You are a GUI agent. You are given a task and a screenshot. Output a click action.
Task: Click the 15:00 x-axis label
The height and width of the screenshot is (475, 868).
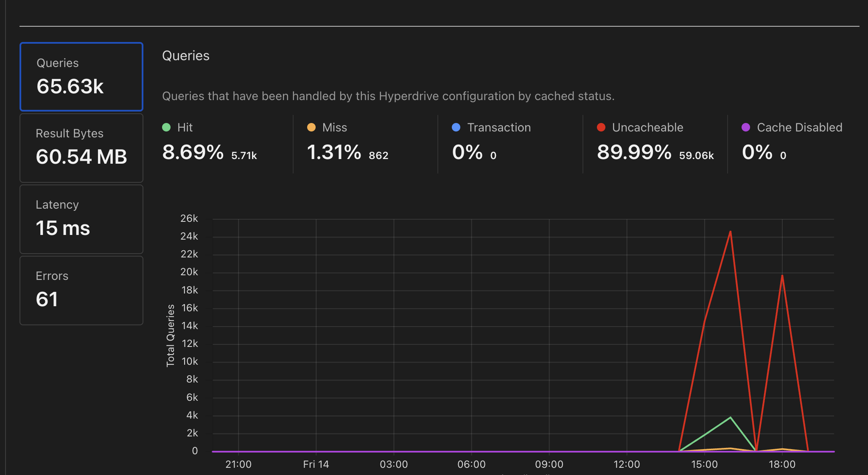pyautogui.click(x=704, y=464)
